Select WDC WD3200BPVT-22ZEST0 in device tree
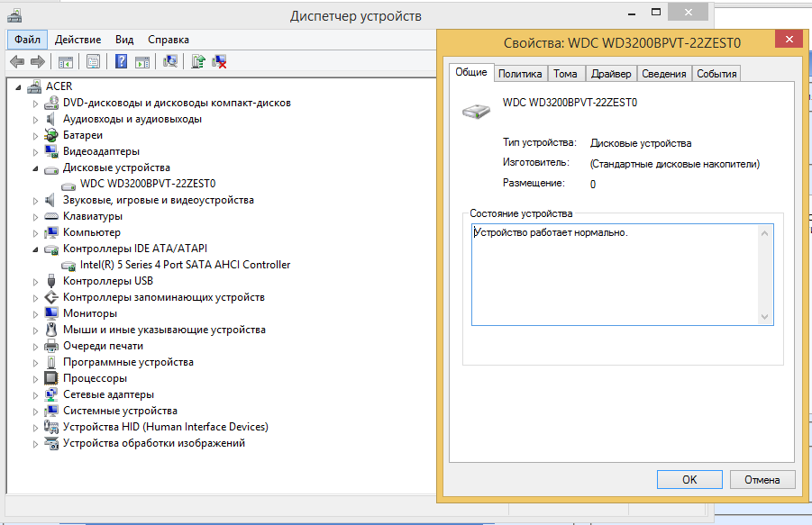 tap(148, 184)
